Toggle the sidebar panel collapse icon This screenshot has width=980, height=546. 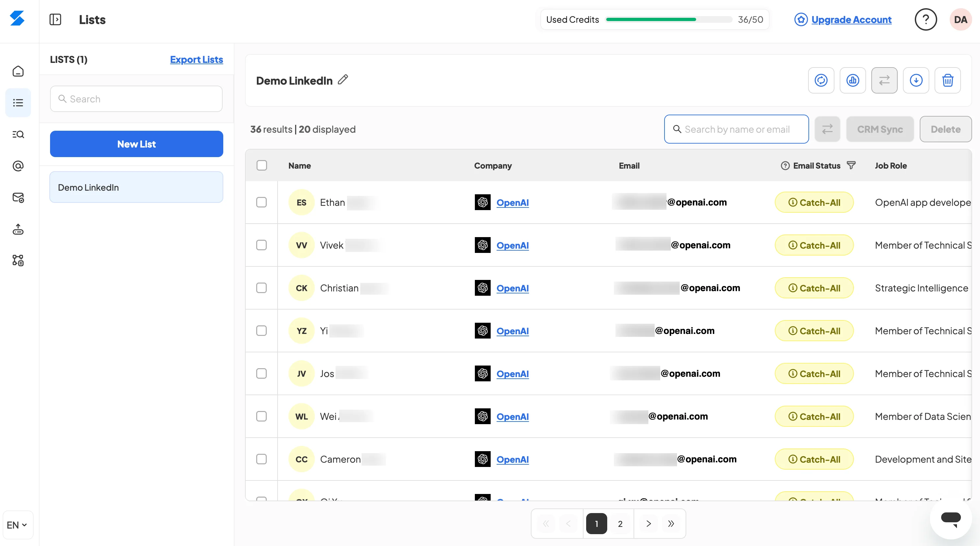[55, 19]
